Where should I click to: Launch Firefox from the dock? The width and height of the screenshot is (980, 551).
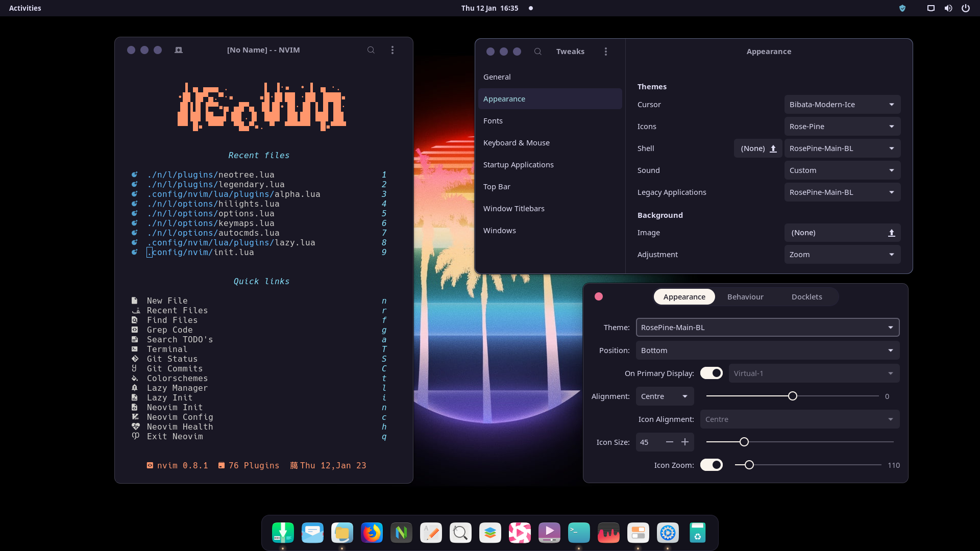372,533
